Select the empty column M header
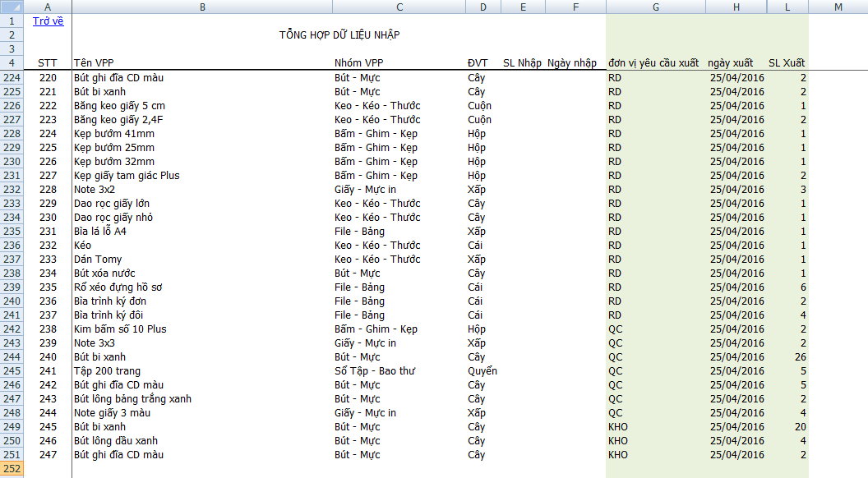This screenshot has width=868, height=478. pyautogui.click(x=838, y=7)
